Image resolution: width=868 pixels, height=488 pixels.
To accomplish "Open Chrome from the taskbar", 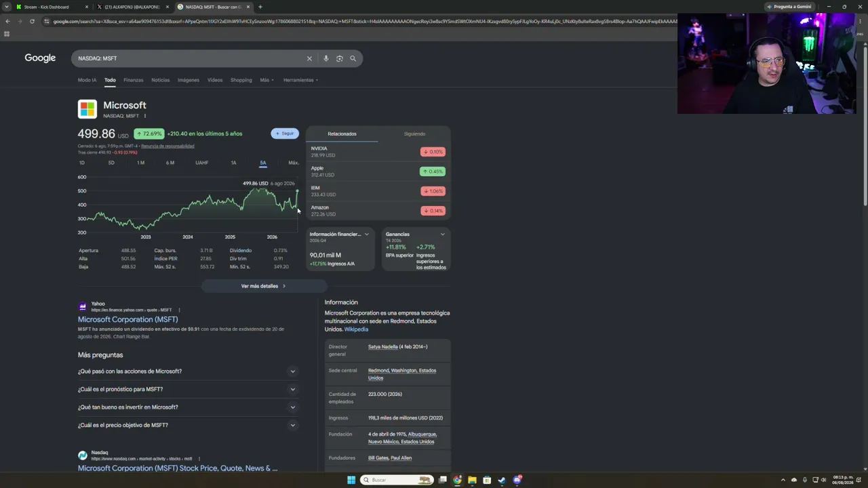I will [457, 480].
